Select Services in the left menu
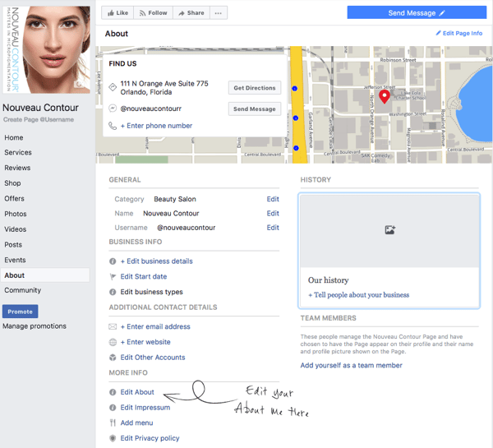 pyautogui.click(x=18, y=153)
